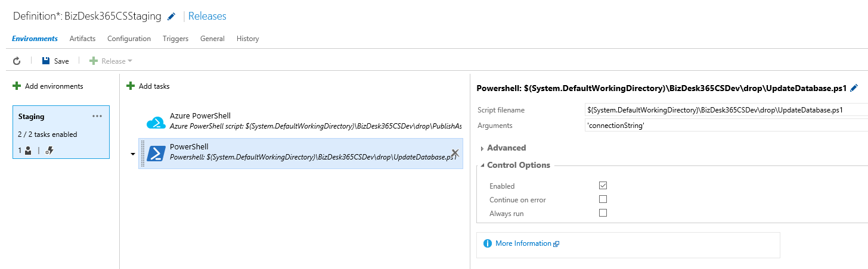Click the pencil icon beside the definition name
The width and height of the screenshot is (868, 269).
coord(172,17)
